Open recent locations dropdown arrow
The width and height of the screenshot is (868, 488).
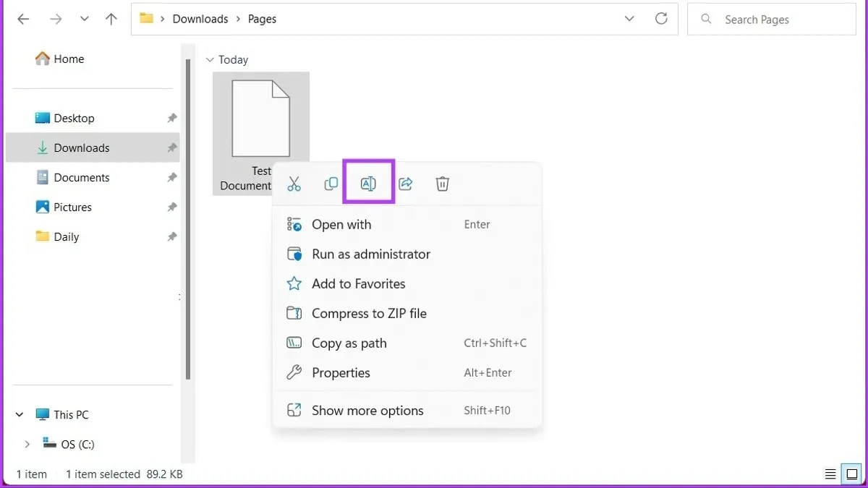pos(84,20)
